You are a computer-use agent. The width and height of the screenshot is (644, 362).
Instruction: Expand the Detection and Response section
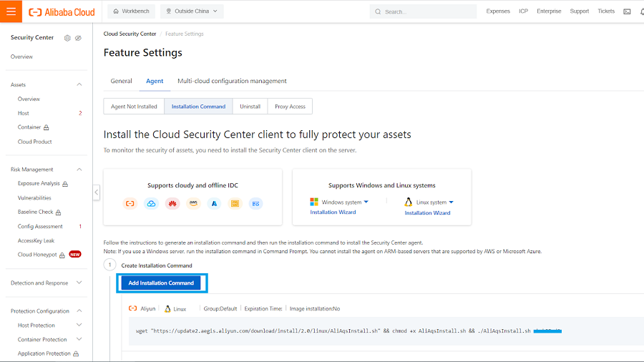(x=79, y=283)
